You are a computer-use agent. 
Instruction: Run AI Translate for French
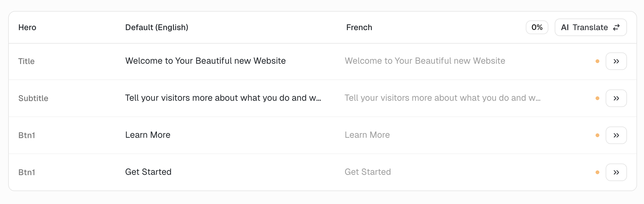pos(591,27)
